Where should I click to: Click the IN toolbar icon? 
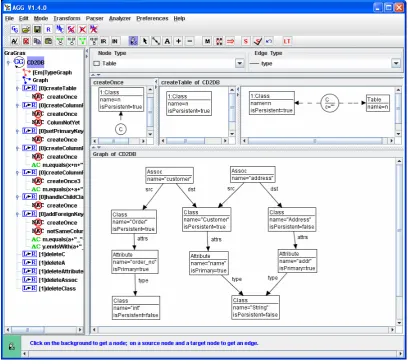pos(115,41)
